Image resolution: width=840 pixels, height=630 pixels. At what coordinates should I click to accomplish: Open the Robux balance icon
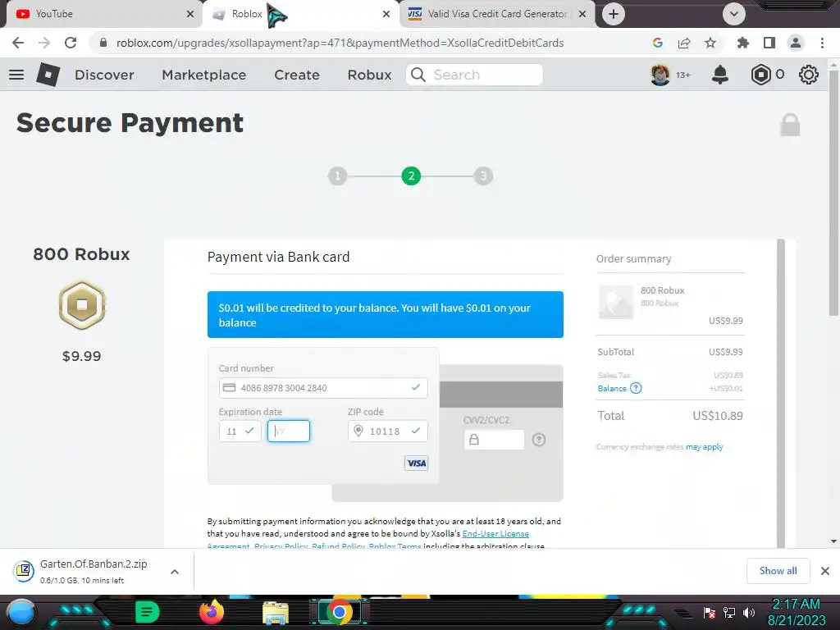coord(760,75)
